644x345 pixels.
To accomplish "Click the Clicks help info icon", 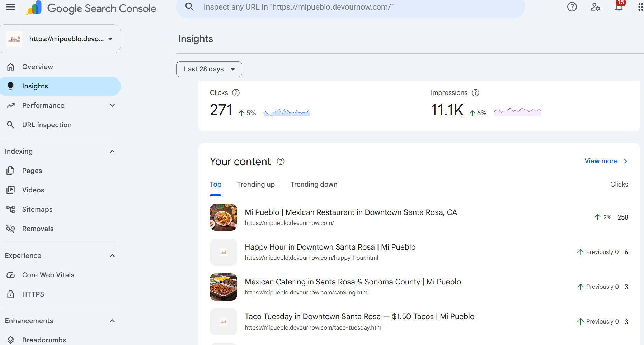I will [236, 93].
